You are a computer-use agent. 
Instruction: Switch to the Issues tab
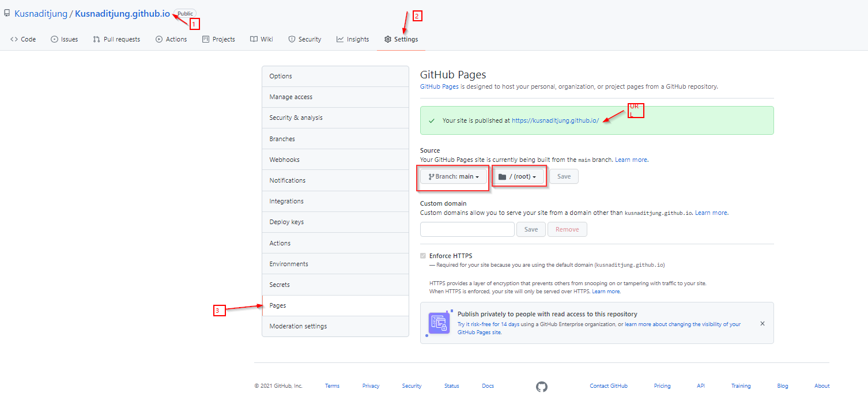65,39
